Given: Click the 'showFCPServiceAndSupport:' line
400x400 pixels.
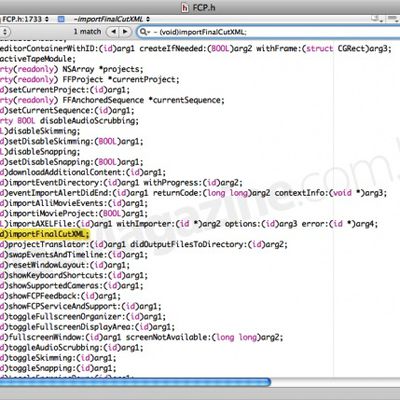Looking at the screenshot, I should point(81,306).
